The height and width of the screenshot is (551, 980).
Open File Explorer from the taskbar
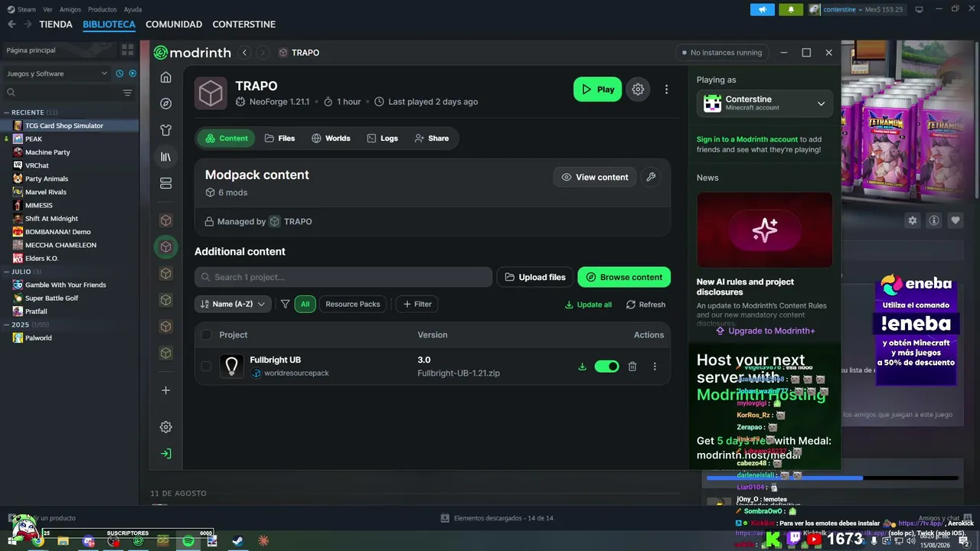point(63,541)
